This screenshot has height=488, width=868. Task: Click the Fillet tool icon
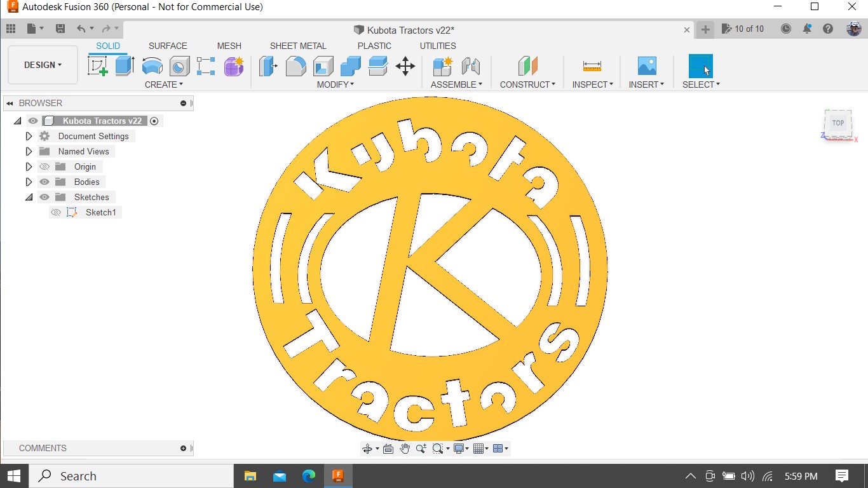295,66
